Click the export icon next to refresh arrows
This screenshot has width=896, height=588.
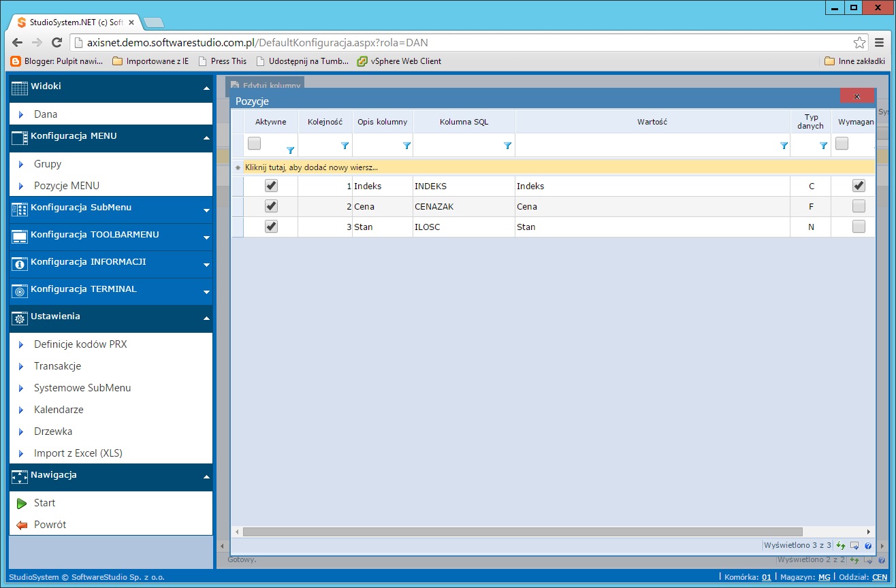pyautogui.click(x=853, y=545)
